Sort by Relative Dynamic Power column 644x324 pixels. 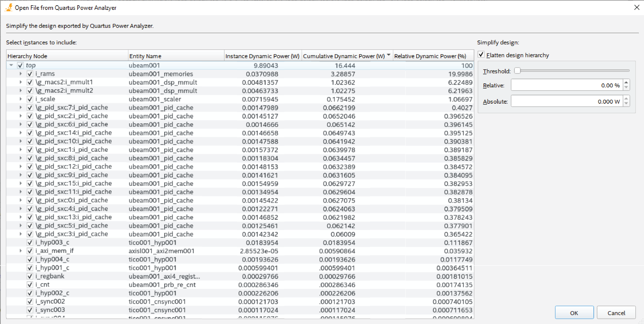click(430, 56)
